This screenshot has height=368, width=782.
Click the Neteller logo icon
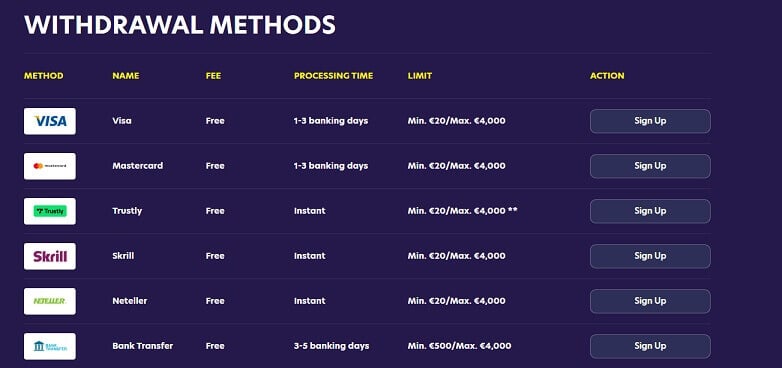50,301
